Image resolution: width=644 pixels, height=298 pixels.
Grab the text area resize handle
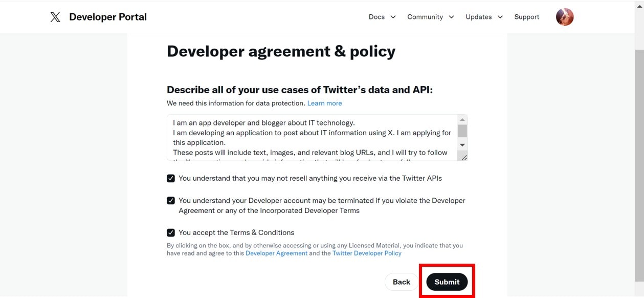point(464,157)
